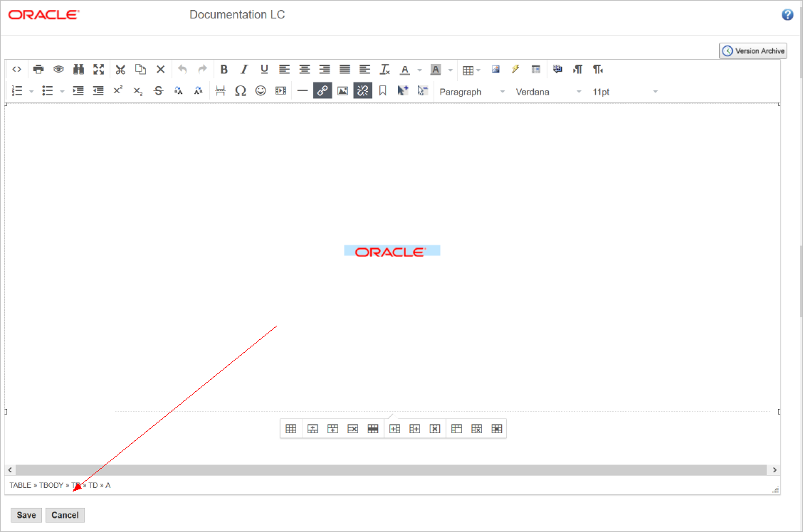Select TBODY in the element path
Image resolution: width=803 pixels, height=532 pixels.
click(x=51, y=486)
